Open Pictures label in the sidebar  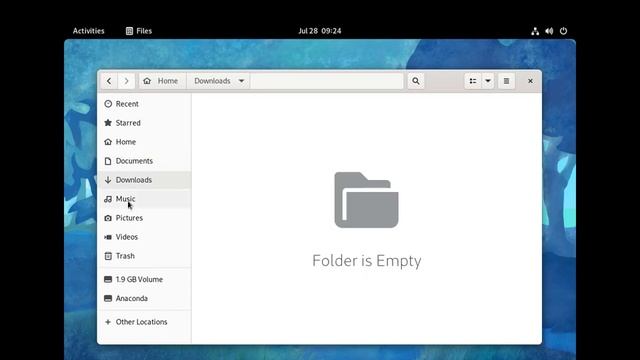129,218
